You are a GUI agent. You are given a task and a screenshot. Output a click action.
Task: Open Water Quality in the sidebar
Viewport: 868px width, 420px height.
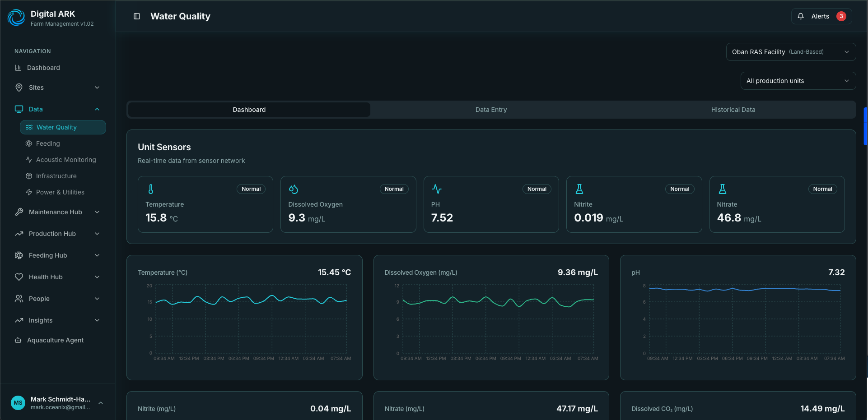tap(63, 127)
